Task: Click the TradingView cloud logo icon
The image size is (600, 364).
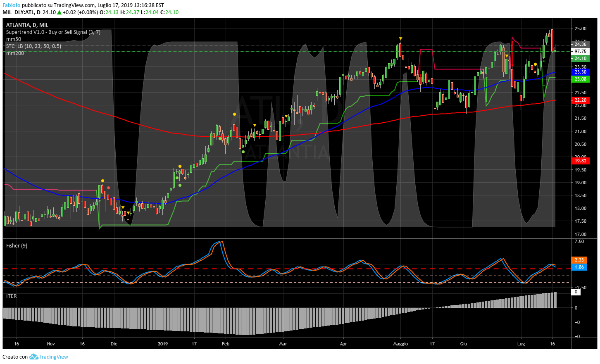Action: point(33,357)
